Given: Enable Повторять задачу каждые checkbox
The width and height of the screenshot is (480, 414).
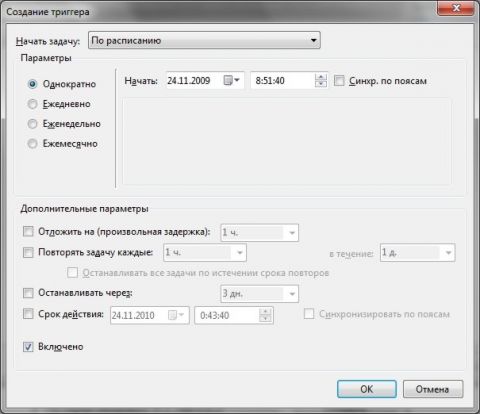Looking at the screenshot, I should [28, 252].
